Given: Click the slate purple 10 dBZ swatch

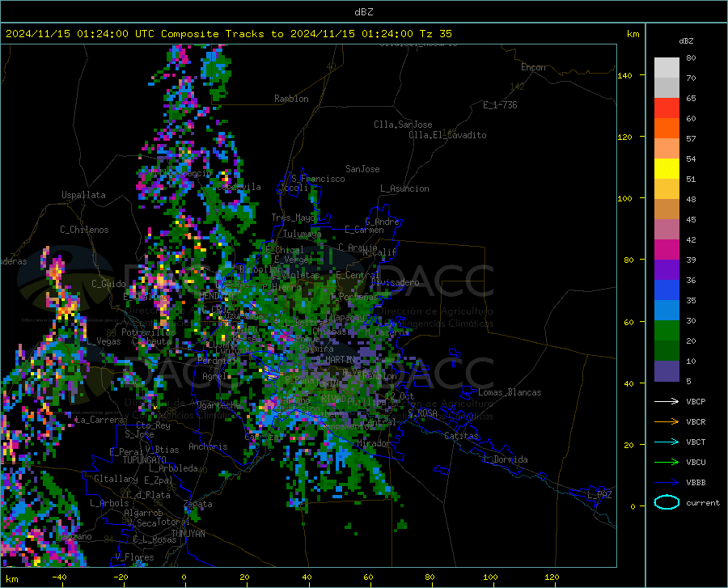Looking at the screenshot, I should pos(667,371).
